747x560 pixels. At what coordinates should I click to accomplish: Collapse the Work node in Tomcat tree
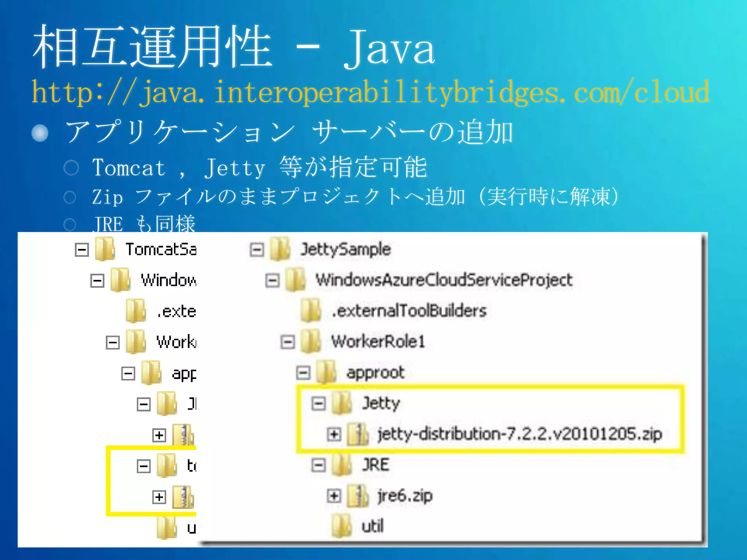pyautogui.click(x=112, y=342)
